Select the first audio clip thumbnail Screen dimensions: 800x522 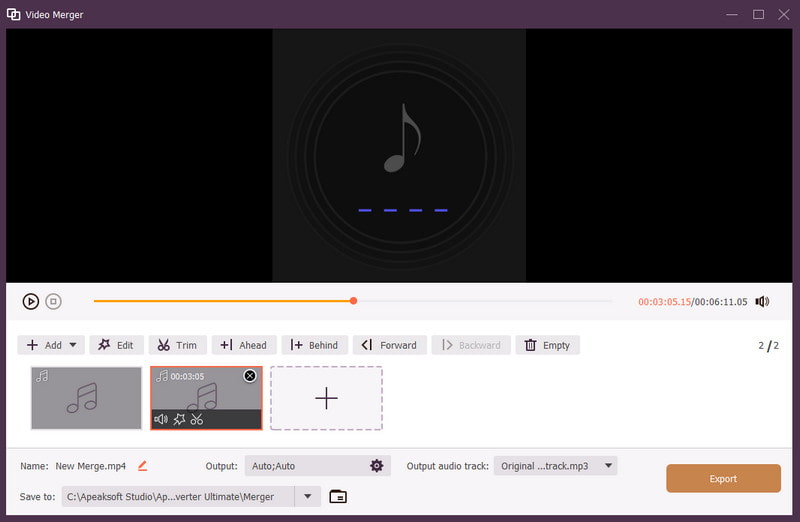pyautogui.click(x=86, y=398)
